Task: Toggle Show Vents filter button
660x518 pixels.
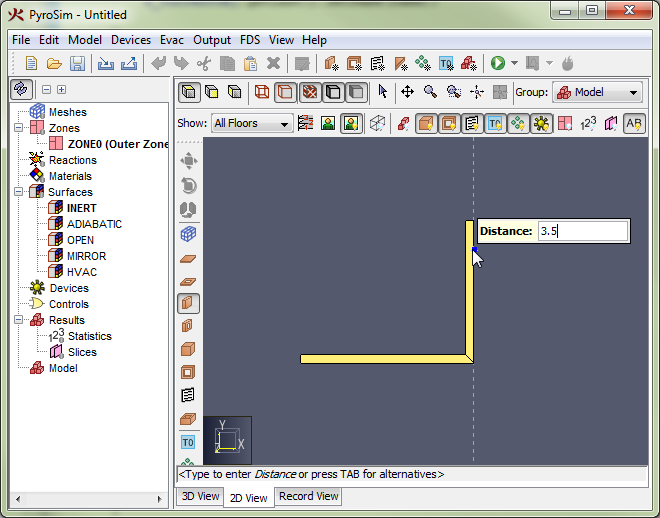Action: (472, 124)
